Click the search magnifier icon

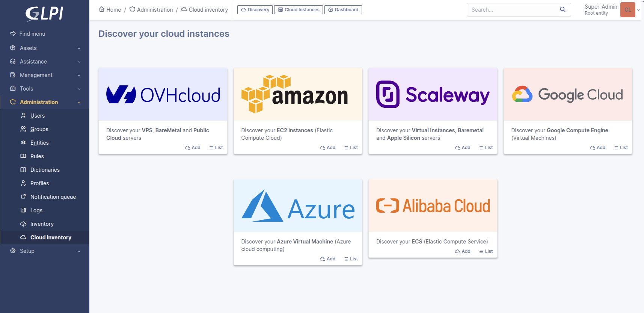[x=563, y=10]
